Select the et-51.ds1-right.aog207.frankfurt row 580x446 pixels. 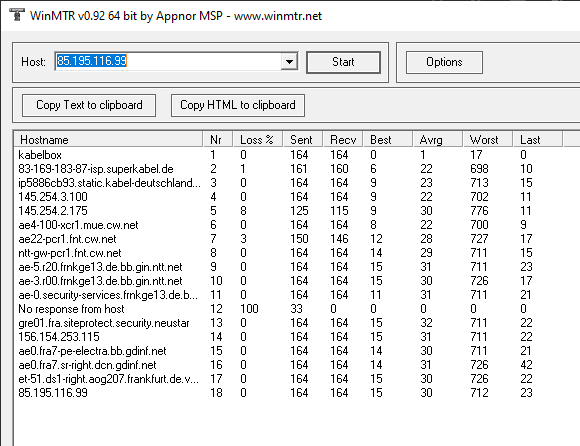pyautogui.click(x=290, y=379)
